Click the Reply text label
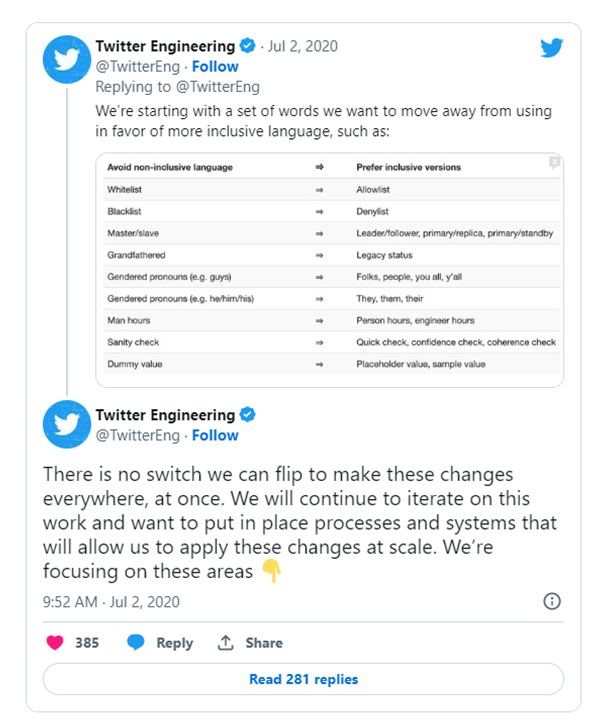Image resolution: width=605 pixels, height=722 pixels. point(175,643)
